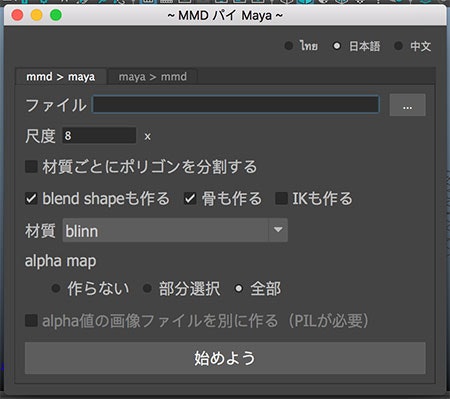
Task: Start conversion with 始めよう button
Action: 225,358
